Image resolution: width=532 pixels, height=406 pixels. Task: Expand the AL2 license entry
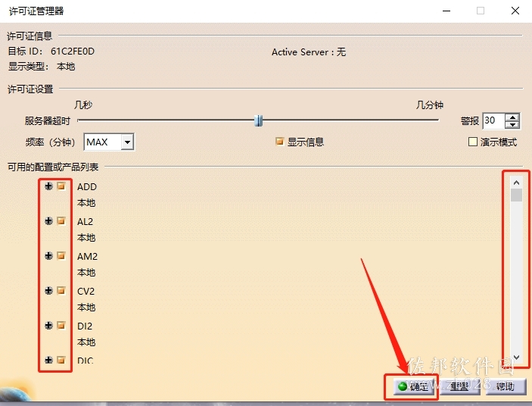point(49,221)
